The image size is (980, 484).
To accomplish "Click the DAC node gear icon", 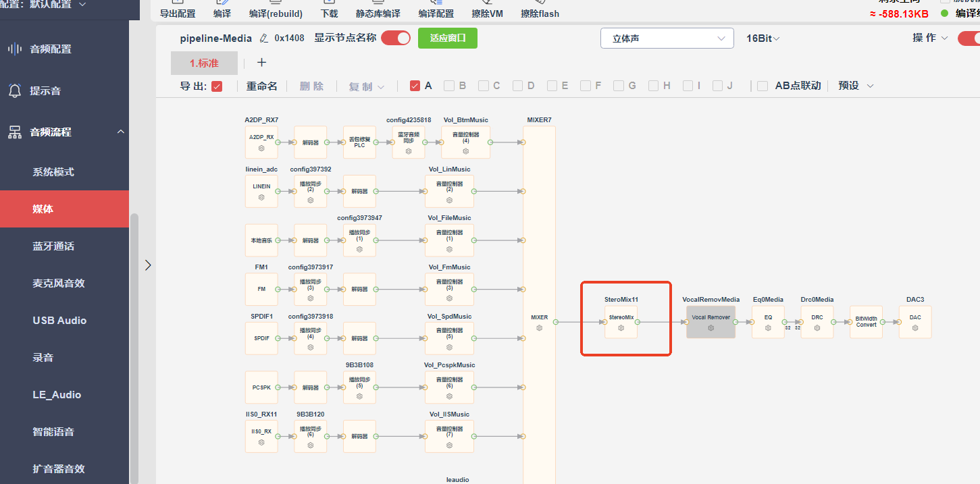I will [x=915, y=328].
